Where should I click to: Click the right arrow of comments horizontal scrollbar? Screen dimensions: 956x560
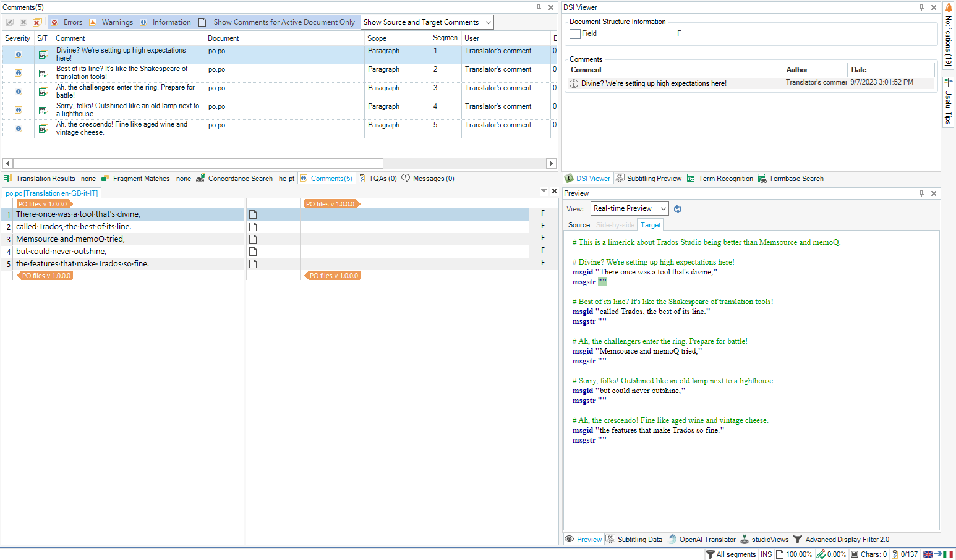pyautogui.click(x=551, y=164)
